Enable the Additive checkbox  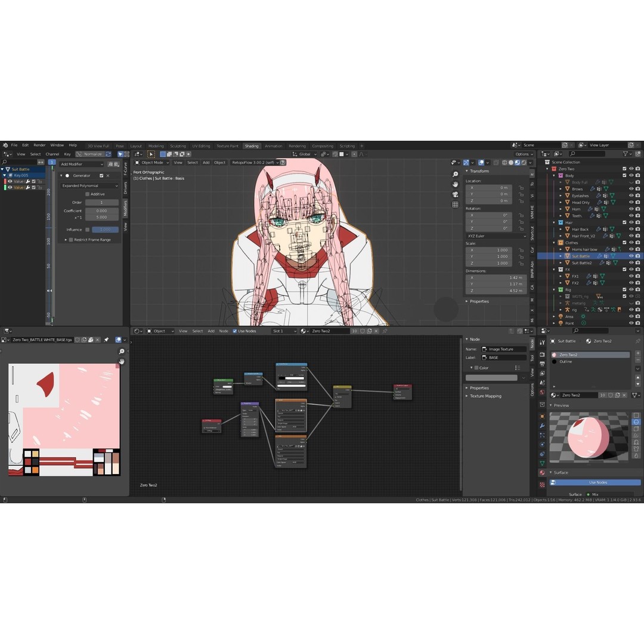point(87,194)
